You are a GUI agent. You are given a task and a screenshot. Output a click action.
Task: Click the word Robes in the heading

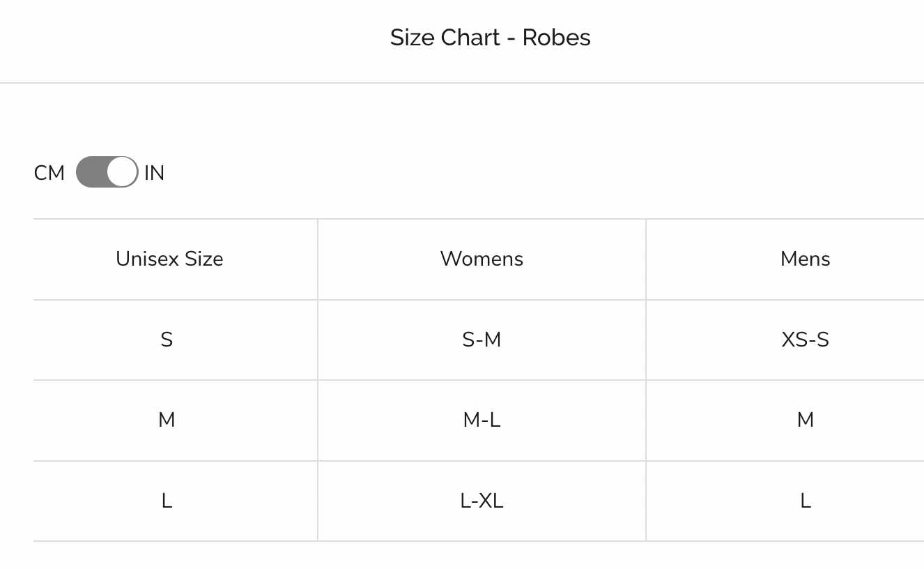point(556,38)
